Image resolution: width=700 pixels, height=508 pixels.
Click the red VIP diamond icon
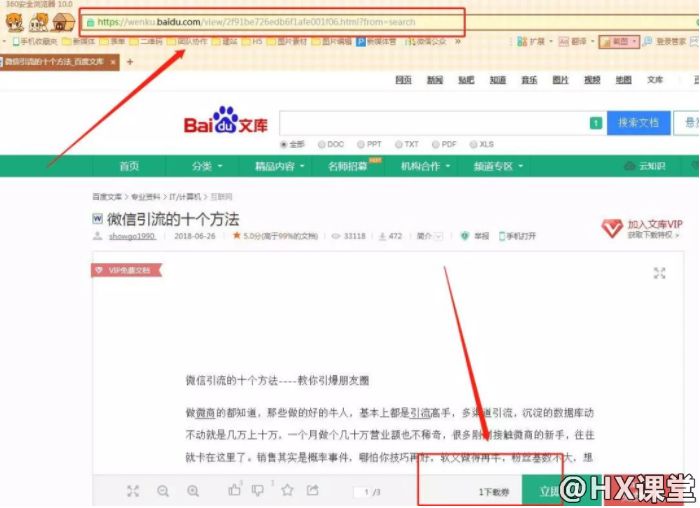612,228
